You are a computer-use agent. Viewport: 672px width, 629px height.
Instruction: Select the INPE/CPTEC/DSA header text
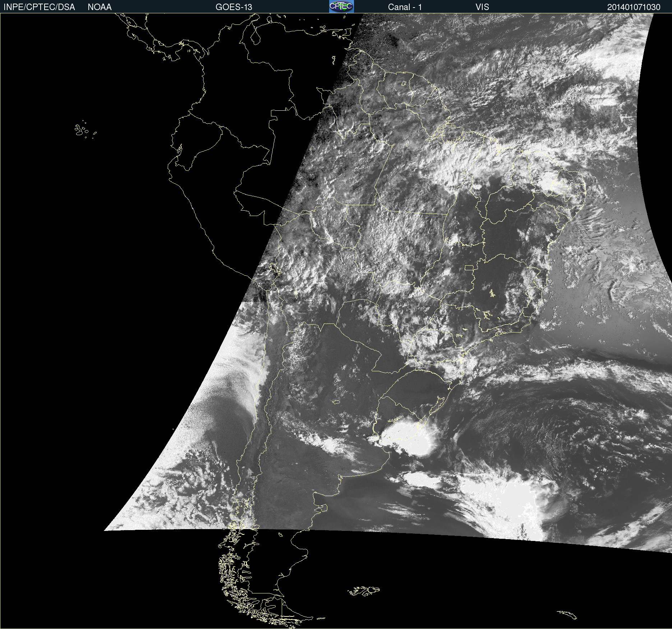[x=39, y=7]
